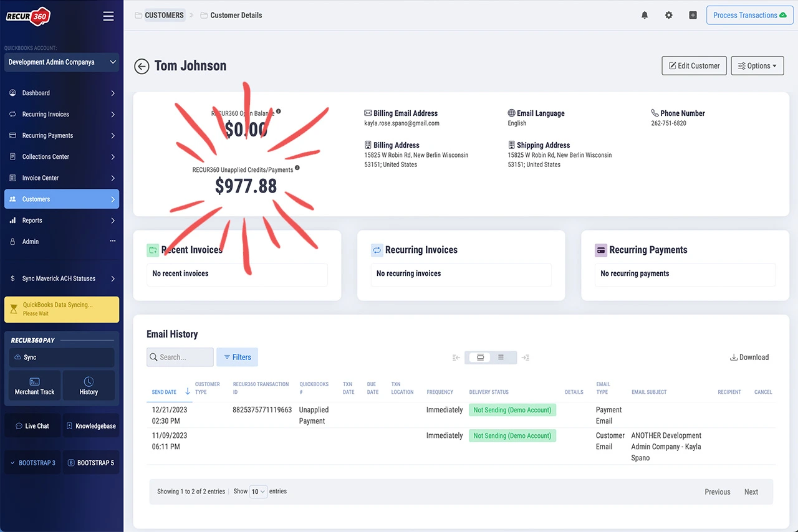798x532 pixels.
Task: Open Collections Center menu item
Action: (x=61, y=157)
